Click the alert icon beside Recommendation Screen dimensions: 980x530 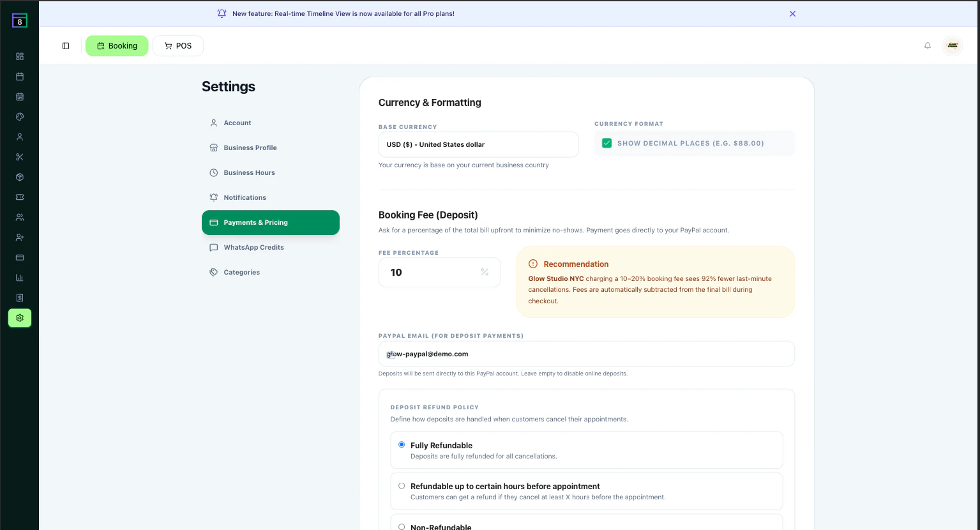(533, 264)
